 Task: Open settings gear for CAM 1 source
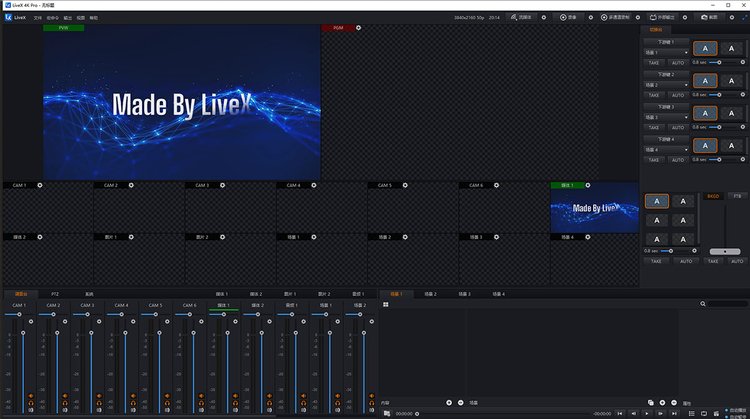(40, 185)
